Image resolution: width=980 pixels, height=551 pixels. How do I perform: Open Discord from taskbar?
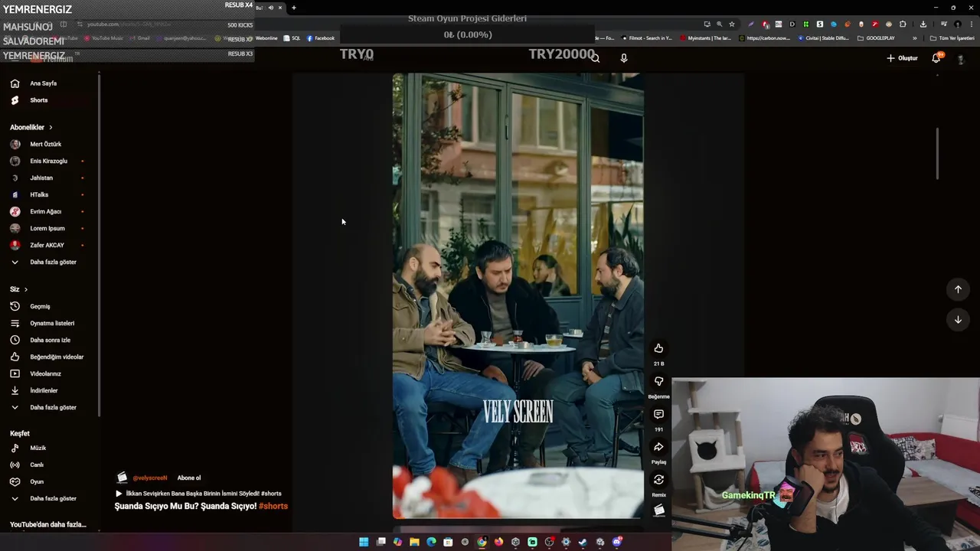[617, 542]
